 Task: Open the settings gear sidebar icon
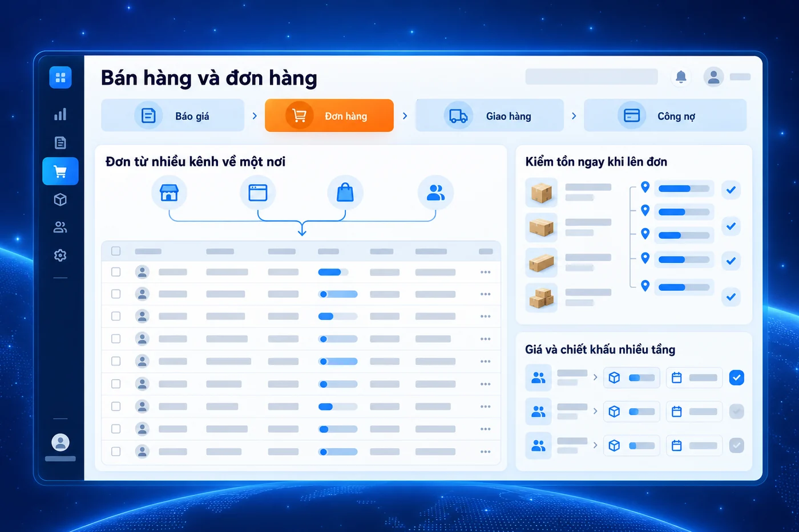[x=60, y=255]
